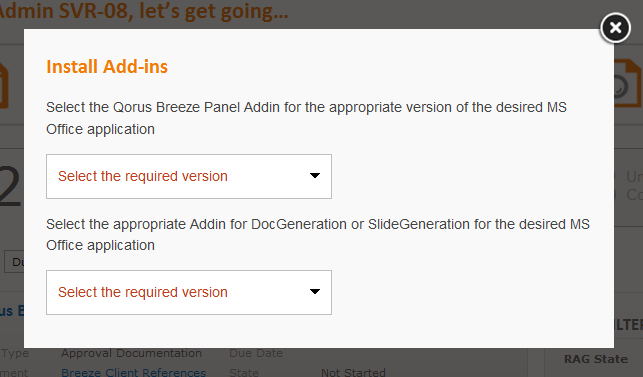Viewport: 643px width, 377px height.
Task: Click the large number 2 counter
Action: 10,187
